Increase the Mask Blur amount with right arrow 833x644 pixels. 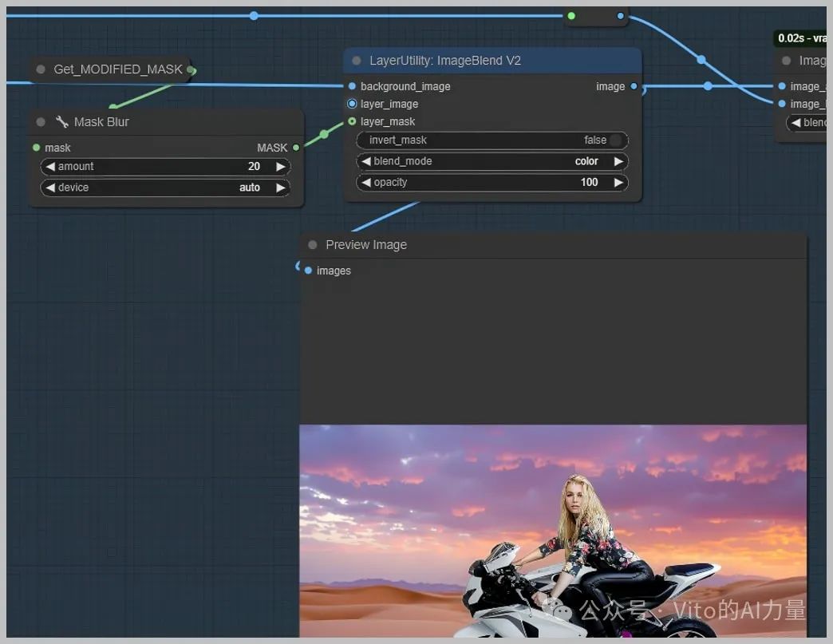coord(281,166)
